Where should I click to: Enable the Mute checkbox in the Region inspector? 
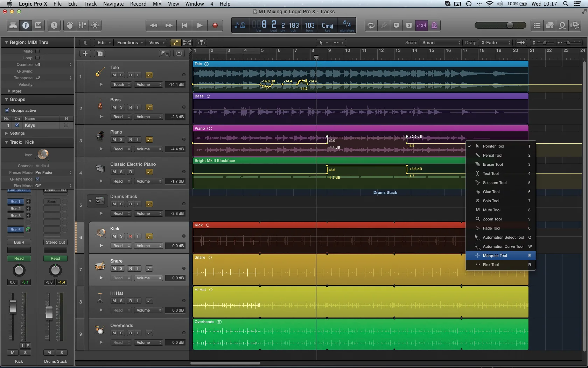point(38,51)
